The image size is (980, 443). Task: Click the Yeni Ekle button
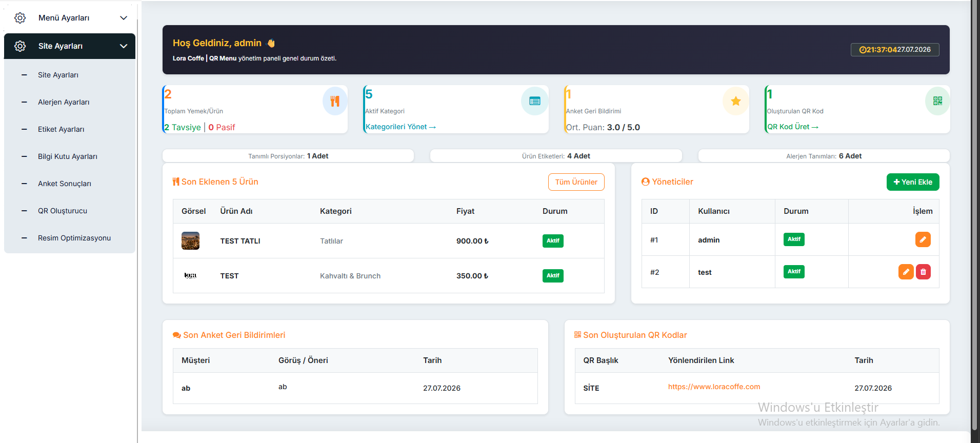[x=913, y=182]
